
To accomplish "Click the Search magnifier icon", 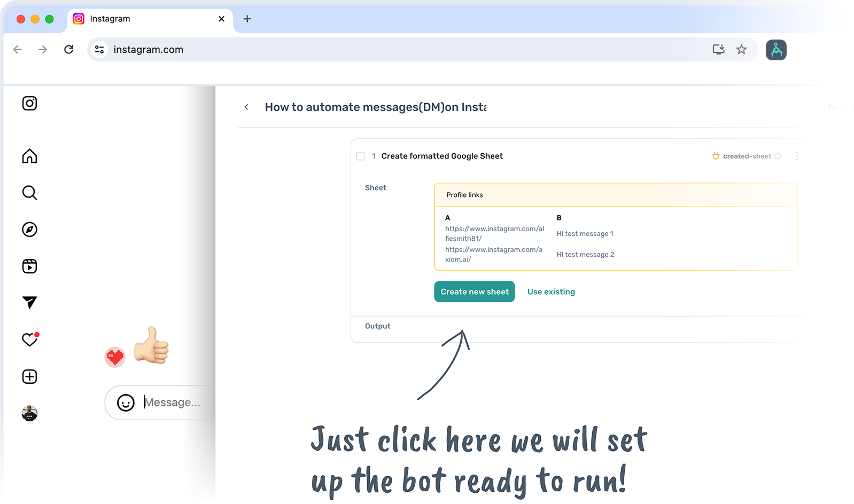I will point(29,193).
